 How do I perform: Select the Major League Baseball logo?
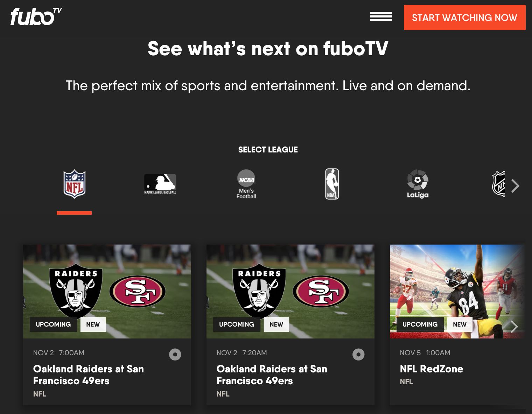(x=160, y=184)
